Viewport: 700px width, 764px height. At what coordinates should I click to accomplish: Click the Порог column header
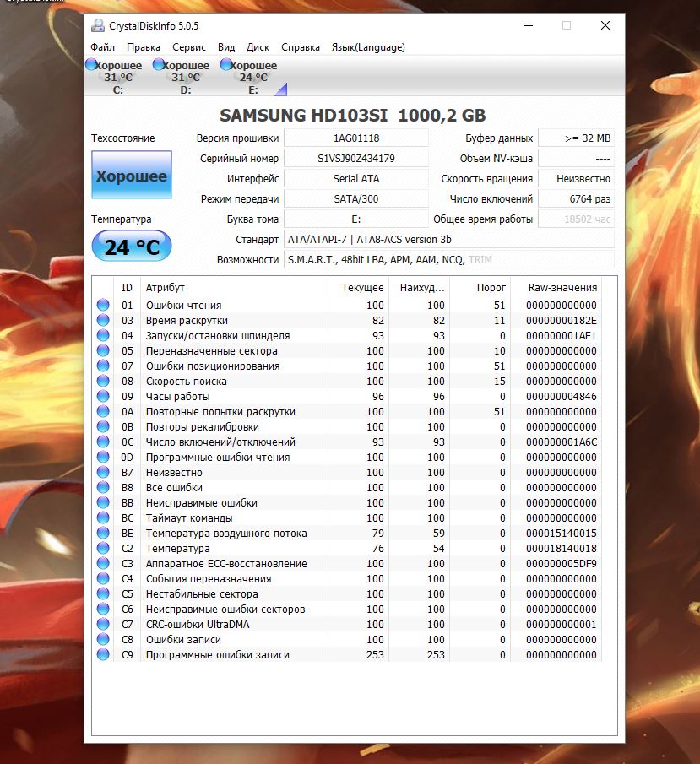click(480, 288)
